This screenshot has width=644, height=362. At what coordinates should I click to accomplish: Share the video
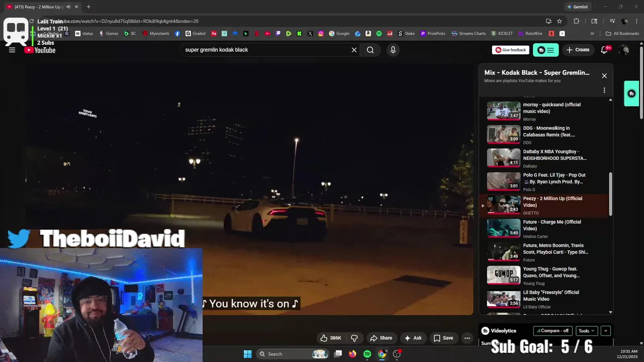tap(381, 338)
